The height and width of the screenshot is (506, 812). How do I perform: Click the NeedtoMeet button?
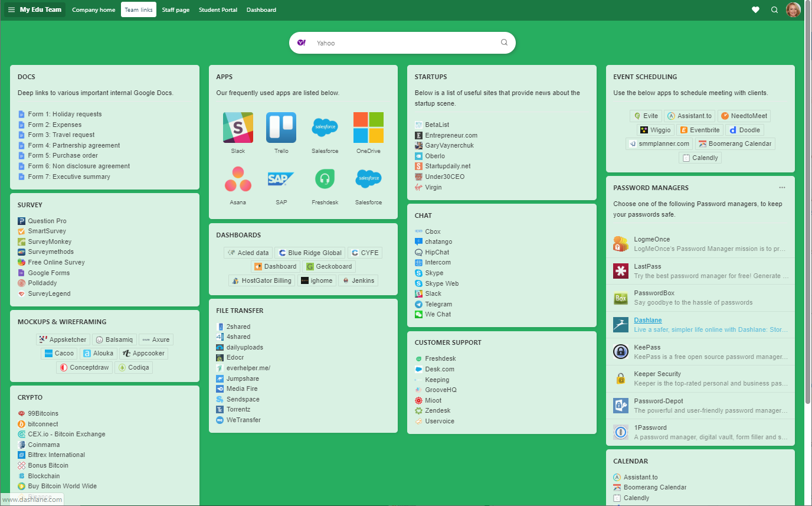pos(744,116)
